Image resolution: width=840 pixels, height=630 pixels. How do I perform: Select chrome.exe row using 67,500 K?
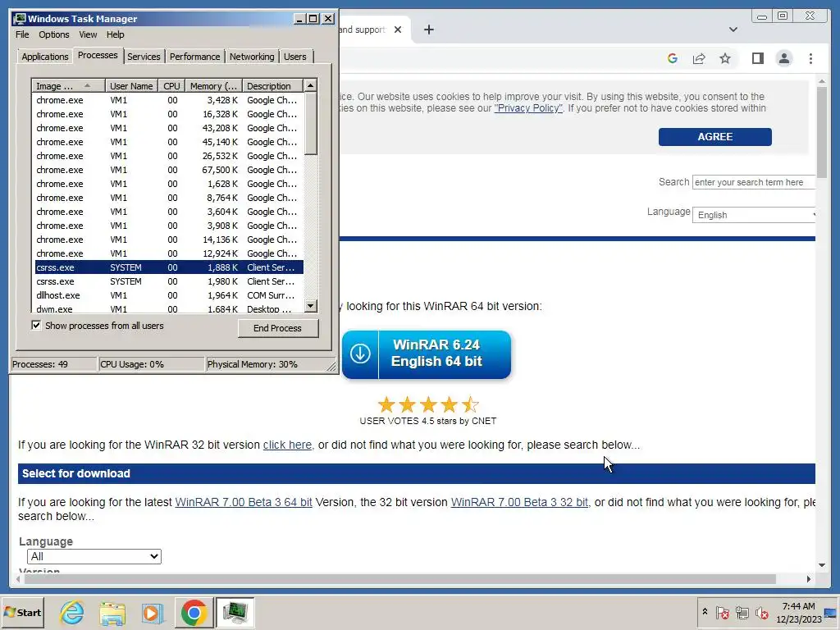pos(169,170)
